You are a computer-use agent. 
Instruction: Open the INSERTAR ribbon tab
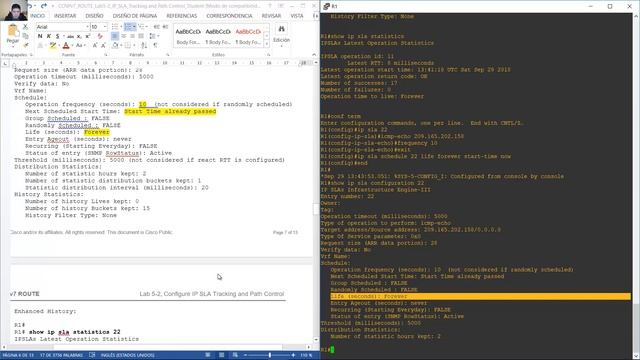tap(65, 16)
